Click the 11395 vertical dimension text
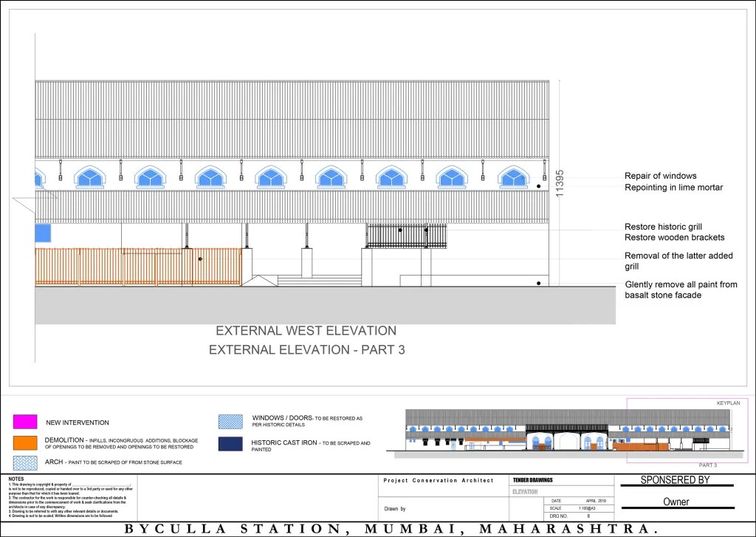 [x=560, y=182]
